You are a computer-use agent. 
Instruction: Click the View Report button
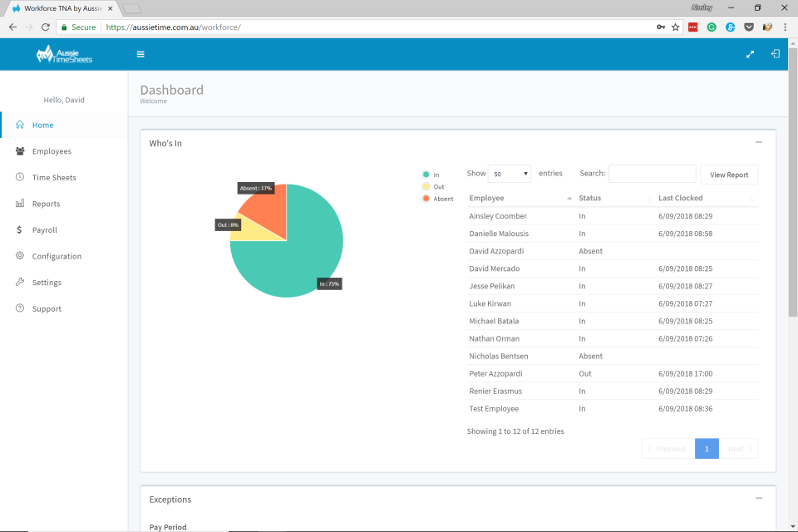[729, 175]
